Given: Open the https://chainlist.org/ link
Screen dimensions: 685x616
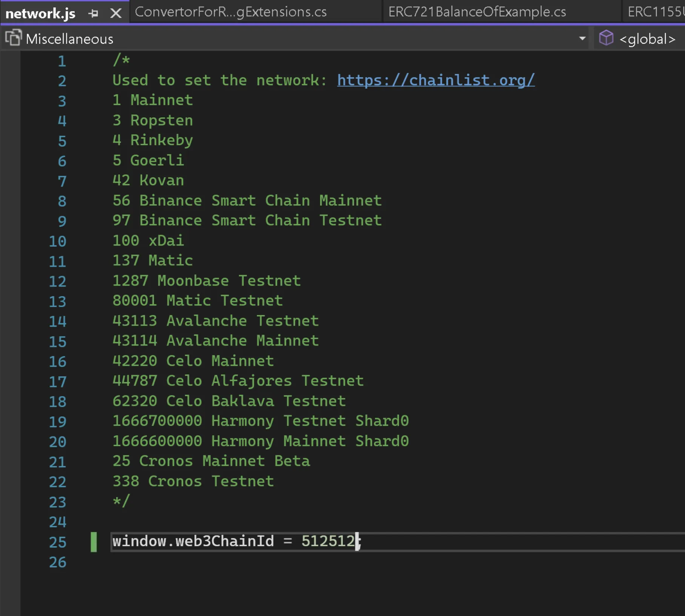Looking at the screenshot, I should click(436, 80).
